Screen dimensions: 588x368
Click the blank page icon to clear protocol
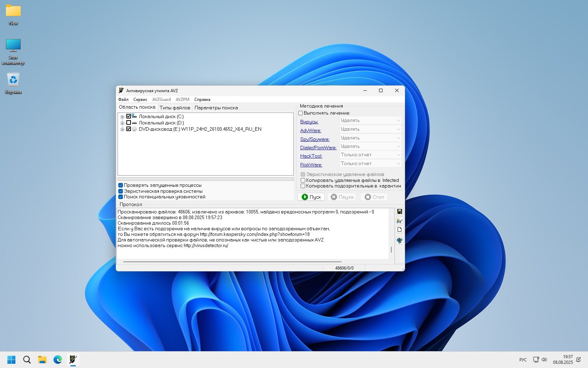click(399, 230)
